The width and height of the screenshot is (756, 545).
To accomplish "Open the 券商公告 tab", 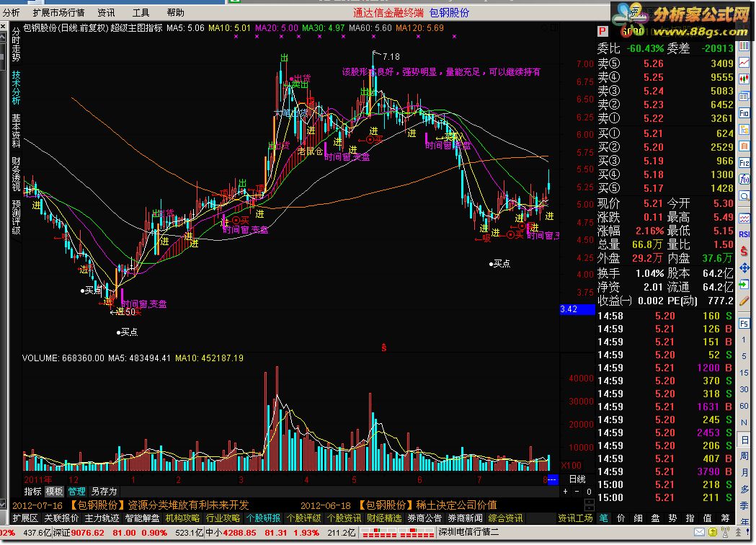I will (x=424, y=518).
